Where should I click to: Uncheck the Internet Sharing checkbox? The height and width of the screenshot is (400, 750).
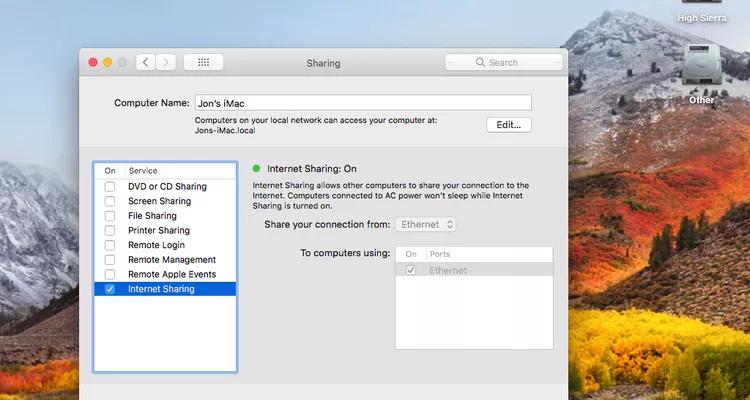coord(110,289)
